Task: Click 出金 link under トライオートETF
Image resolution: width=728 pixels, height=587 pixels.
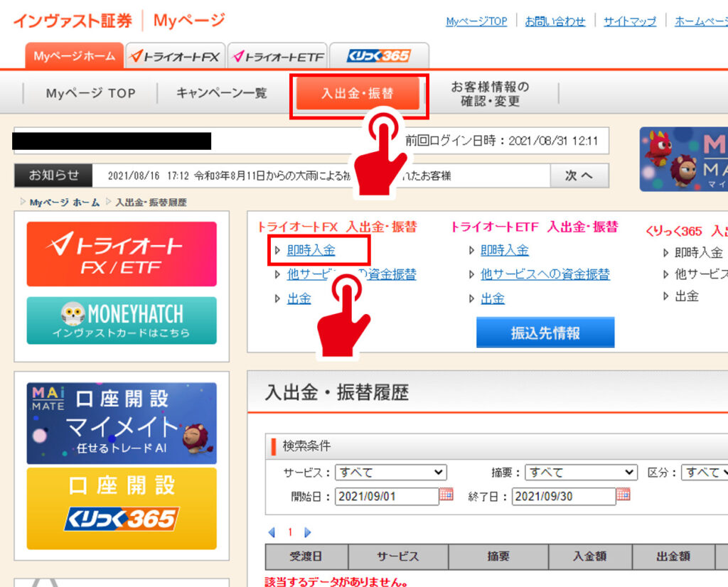Action: pos(492,298)
